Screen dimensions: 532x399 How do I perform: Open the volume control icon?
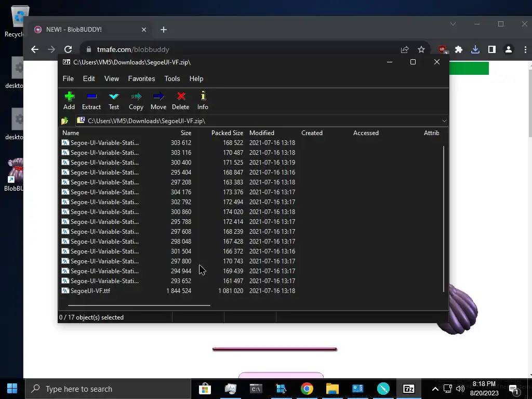click(460, 389)
